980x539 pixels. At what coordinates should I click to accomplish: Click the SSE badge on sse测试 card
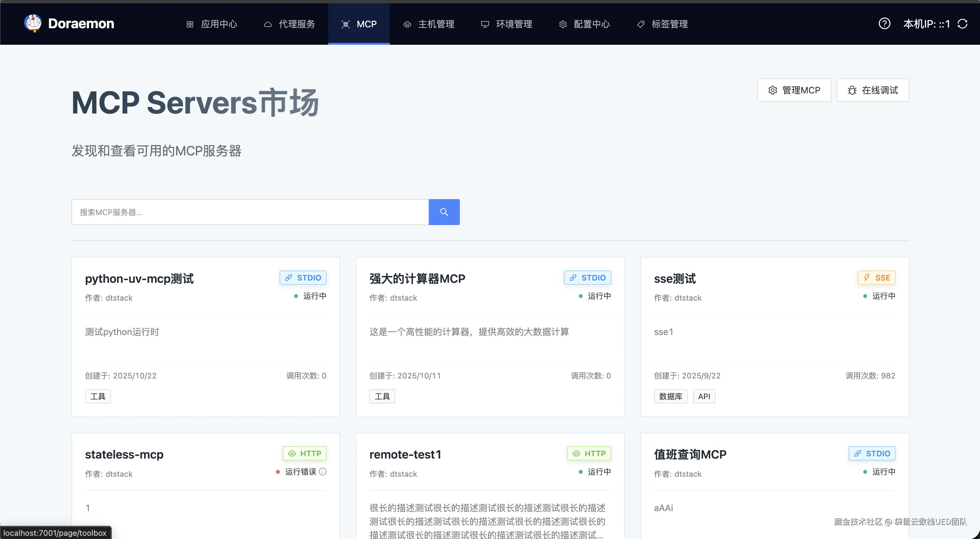[876, 278]
